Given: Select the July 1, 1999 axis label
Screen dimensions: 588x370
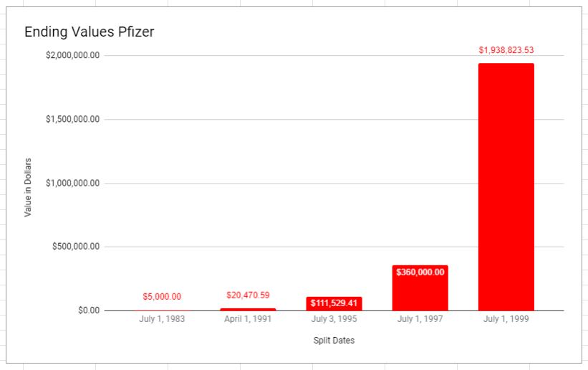Looking at the screenshot, I should [506, 319].
